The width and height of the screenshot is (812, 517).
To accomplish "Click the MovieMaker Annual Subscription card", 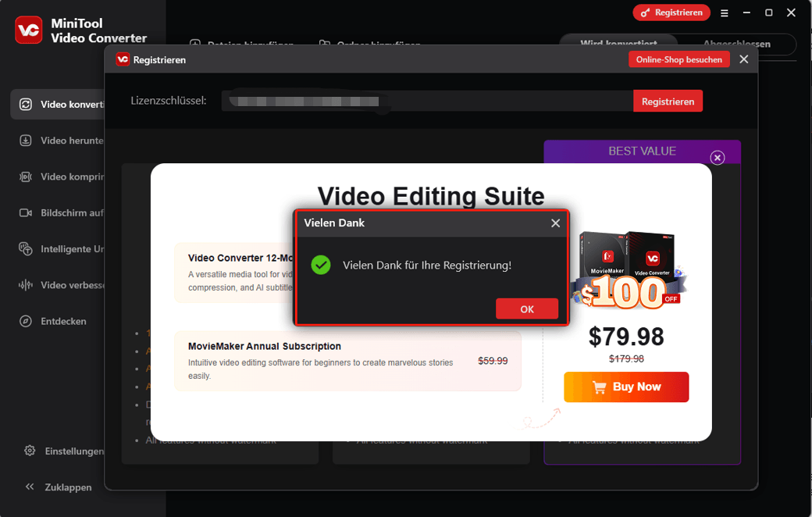I will [x=347, y=361].
